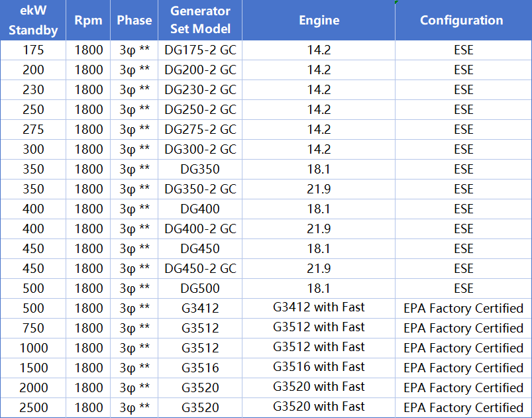The width and height of the screenshot is (532, 418).
Task: Click engine 18.1 in the DG500 row
Action: [x=319, y=288]
